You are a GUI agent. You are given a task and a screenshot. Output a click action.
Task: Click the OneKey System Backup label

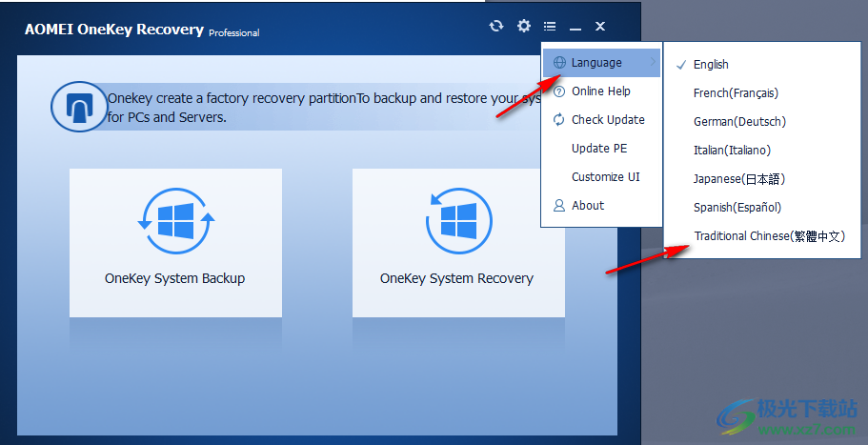[x=175, y=278]
